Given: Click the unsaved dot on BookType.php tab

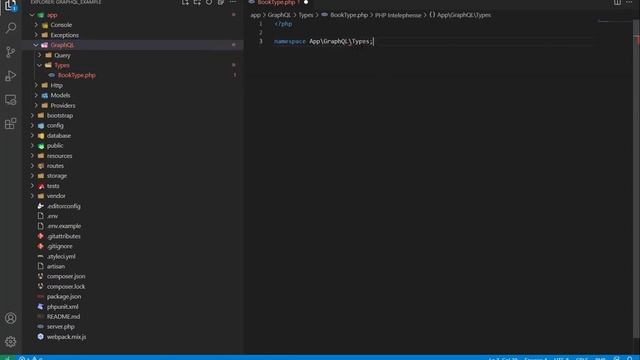Looking at the screenshot, I should coord(306,2).
